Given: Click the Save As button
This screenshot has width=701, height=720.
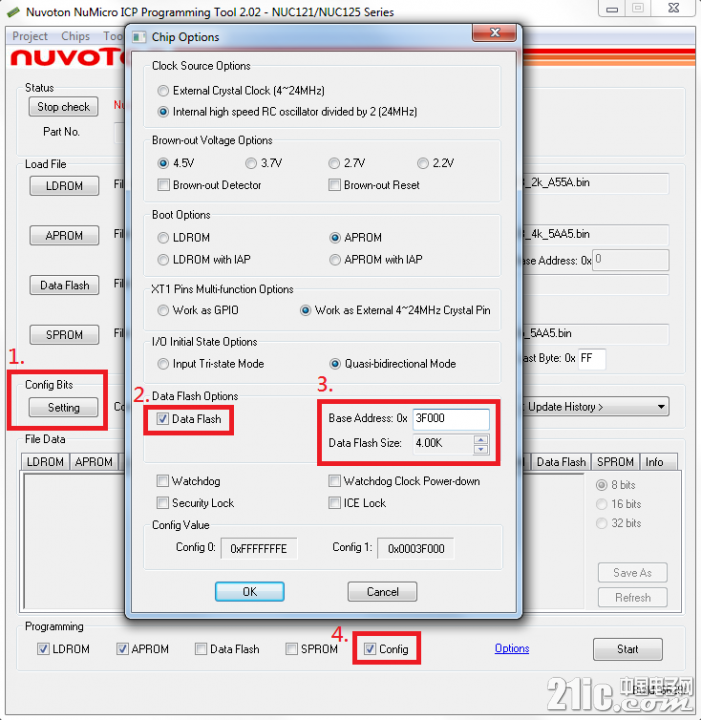Looking at the screenshot, I should 633,573.
